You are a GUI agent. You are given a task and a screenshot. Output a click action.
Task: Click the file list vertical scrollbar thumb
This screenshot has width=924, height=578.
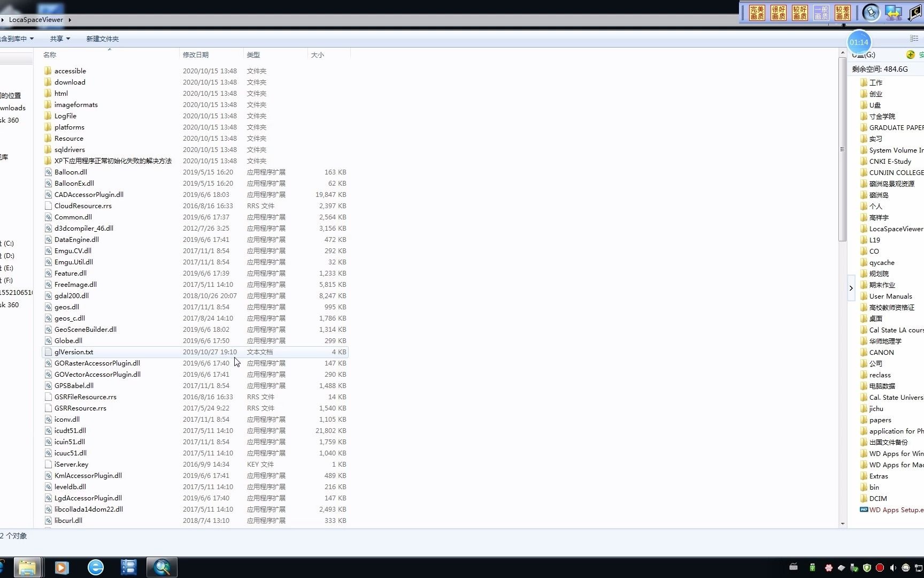coord(842,150)
